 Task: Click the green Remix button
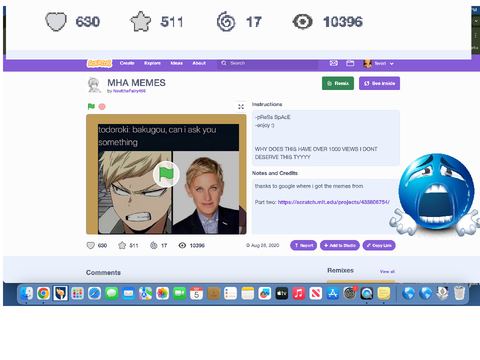tap(338, 83)
